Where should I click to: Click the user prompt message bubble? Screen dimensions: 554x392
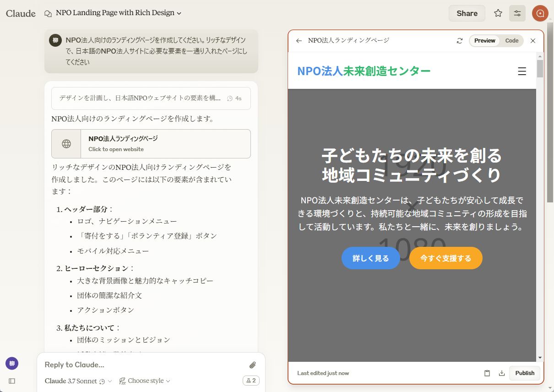pyautogui.click(x=151, y=51)
